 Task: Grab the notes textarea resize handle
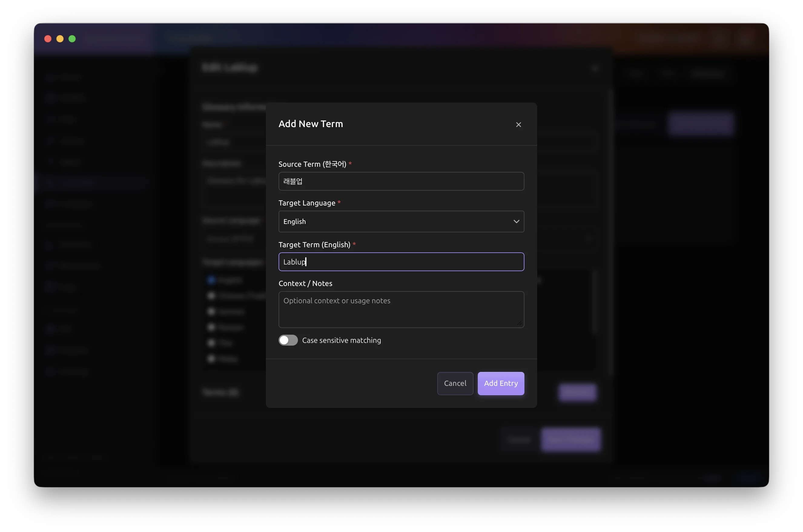pyautogui.click(x=520, y=323)
